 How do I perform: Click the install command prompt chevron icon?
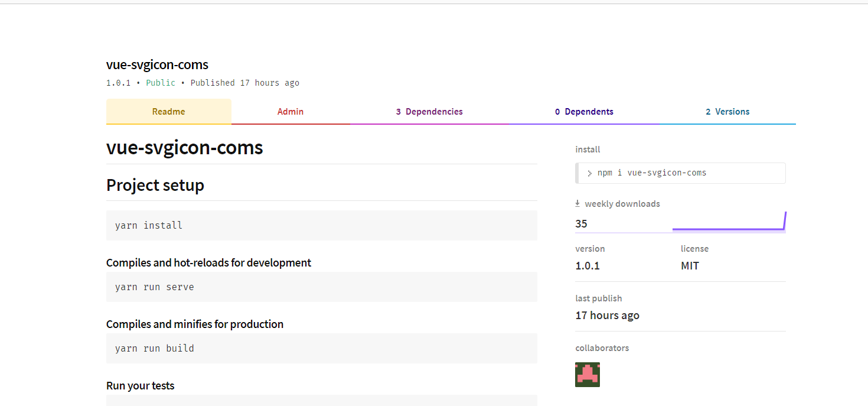589,173
